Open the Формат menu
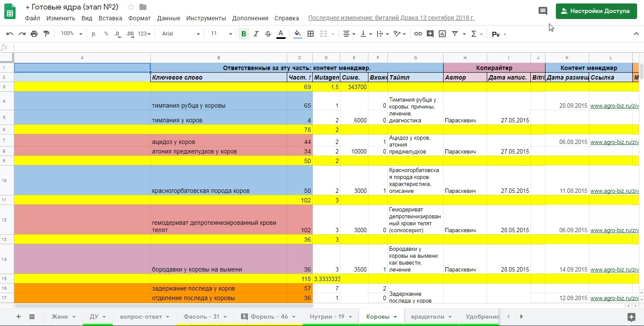 tap(140, 18)
